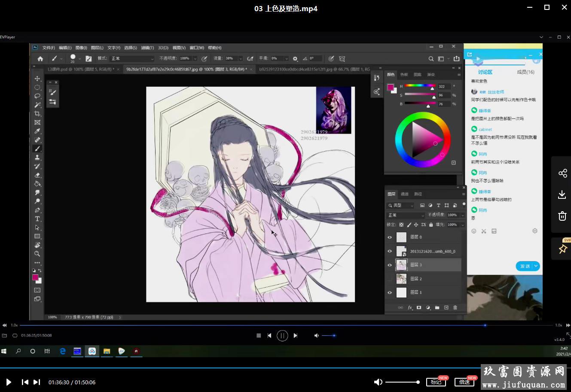Viewport: 571px width, 392px height.
Task: Select the Crop tool
Action: coord(37,114)
